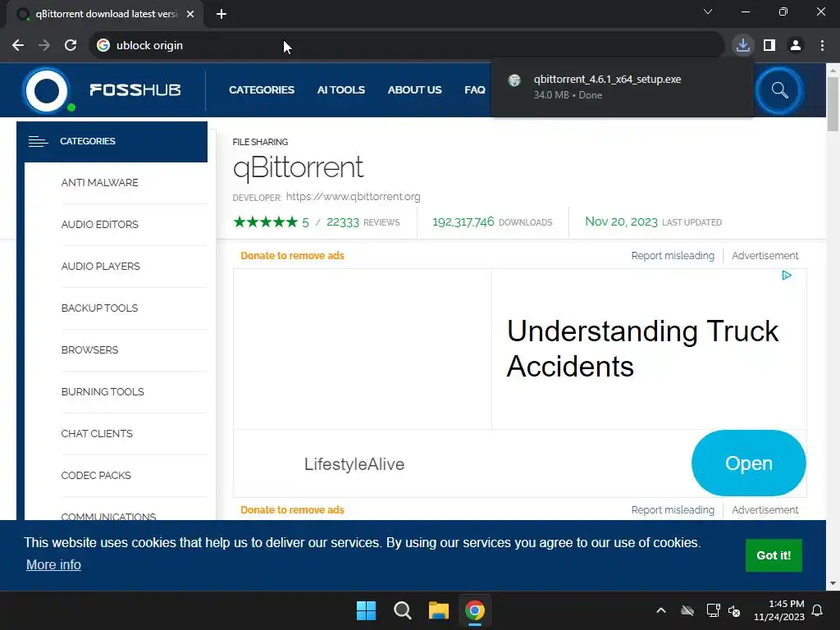Click the 192,317,746 downloads count

463,221
